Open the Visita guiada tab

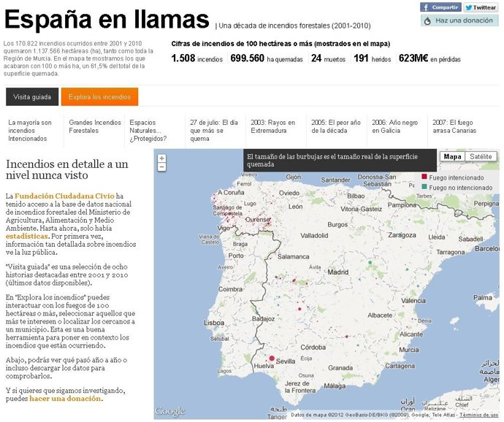[32, 97]
